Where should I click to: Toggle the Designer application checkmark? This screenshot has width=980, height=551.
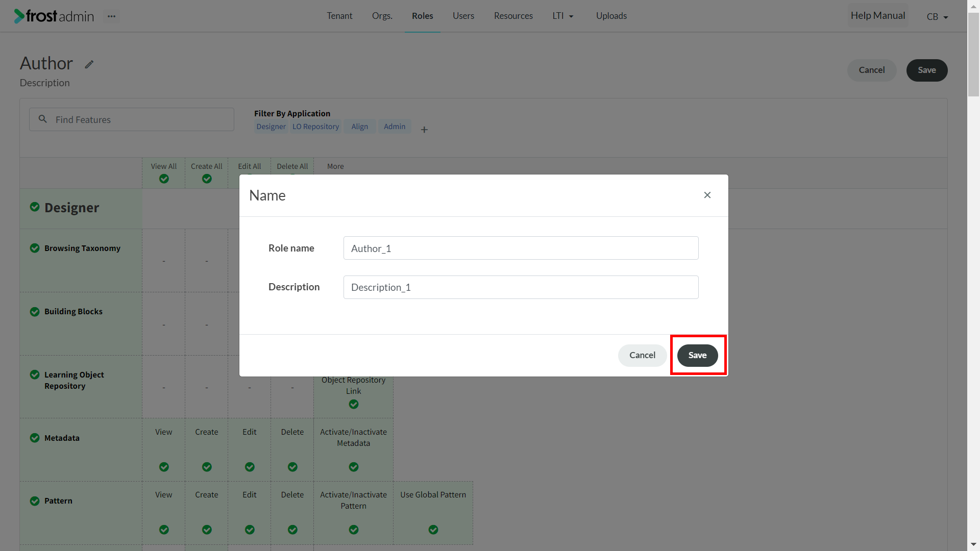35,207
